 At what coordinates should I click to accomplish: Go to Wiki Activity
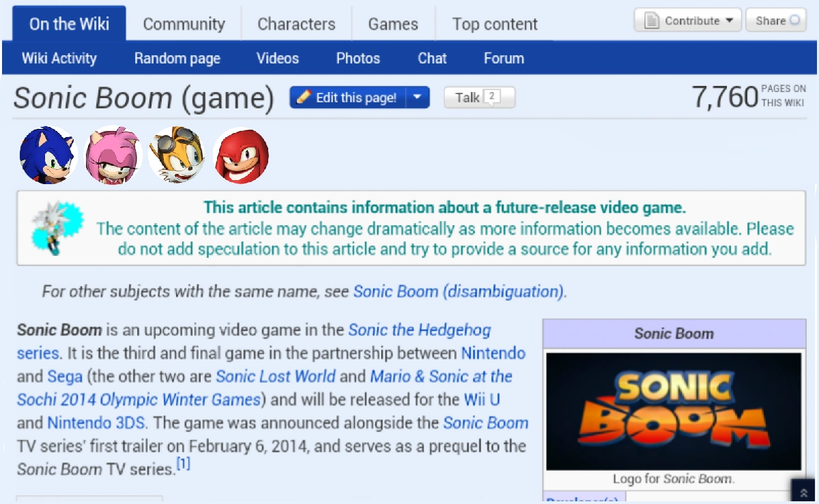[59, 58]
